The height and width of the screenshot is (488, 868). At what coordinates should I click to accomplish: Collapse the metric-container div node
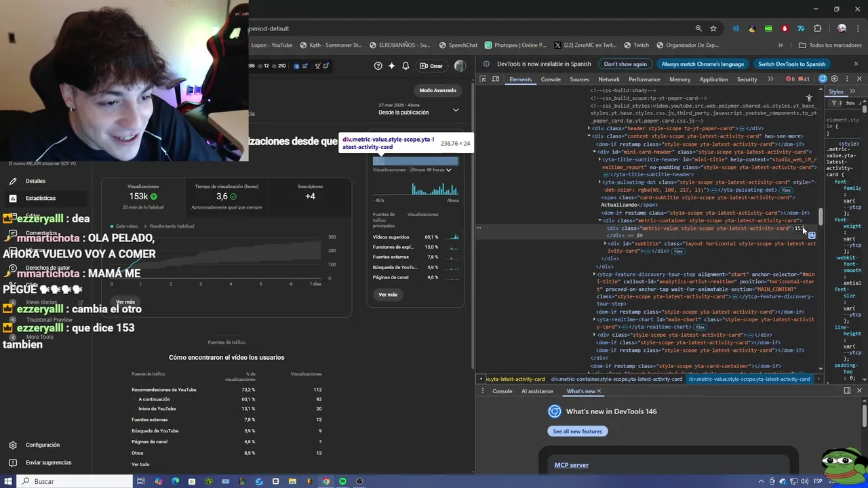[x=600, y=220]
